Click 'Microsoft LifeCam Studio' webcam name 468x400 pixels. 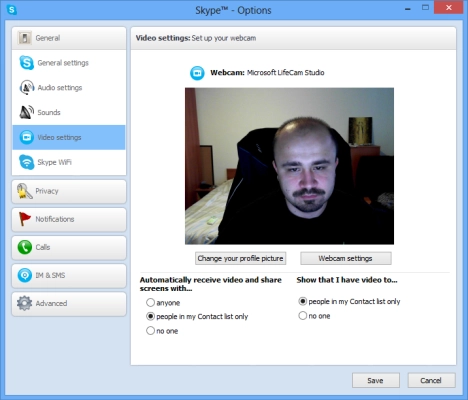286,73
